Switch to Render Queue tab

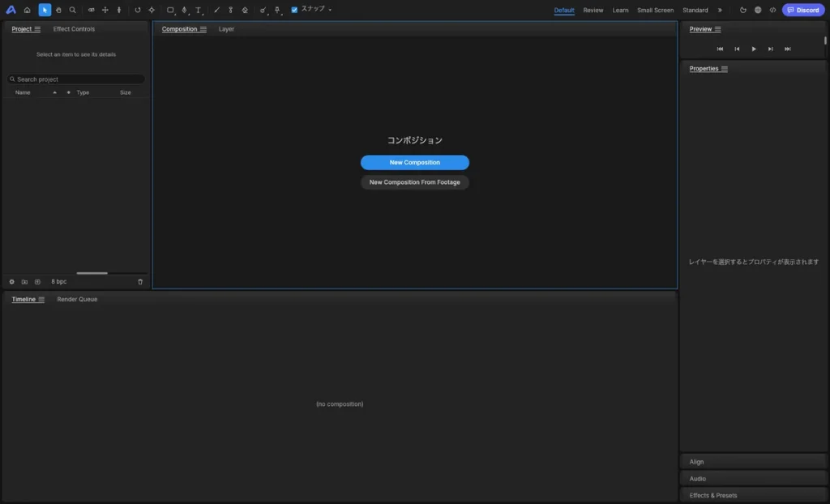pos(77,299)
